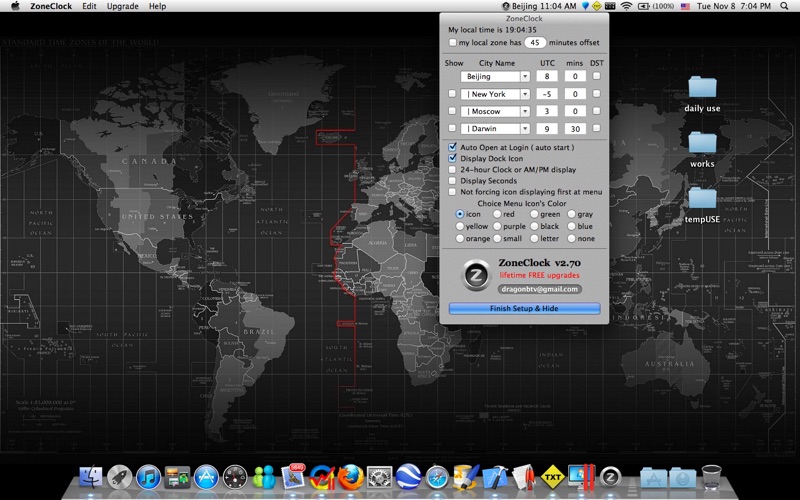Click Beijing 11:04 AM menu bar item
Screen dimensions: 800x500
point(539,6)
